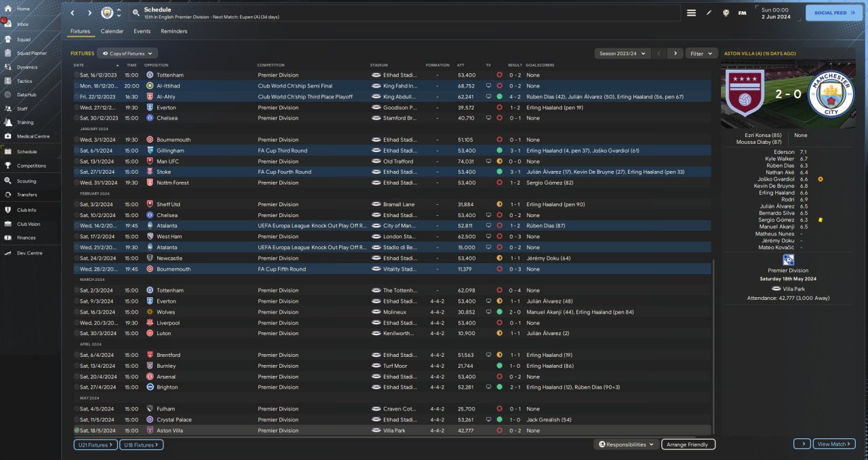Viewport: 868px width, 460px height.
Task: Select the Gillingham FA Cup Third Round row
Action: click(392, 151)
